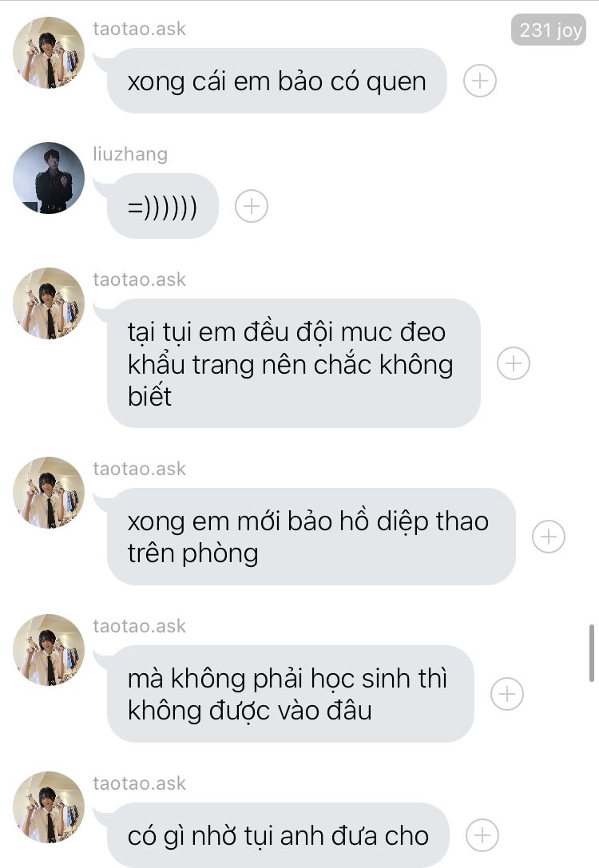599x868 pixels.
Task: Tap plus icon beside "không phải học sinh" message
Action: [x=507, y=694]
